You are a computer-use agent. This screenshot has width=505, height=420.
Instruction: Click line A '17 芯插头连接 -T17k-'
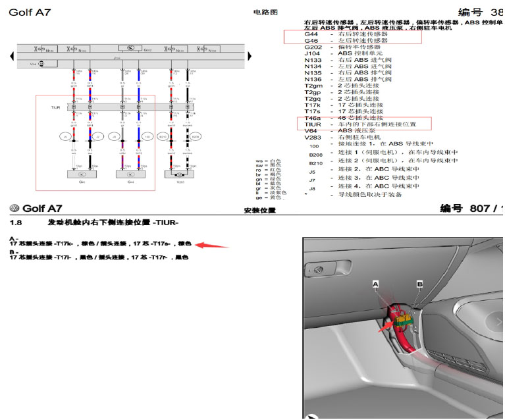(x=101, y=244)
